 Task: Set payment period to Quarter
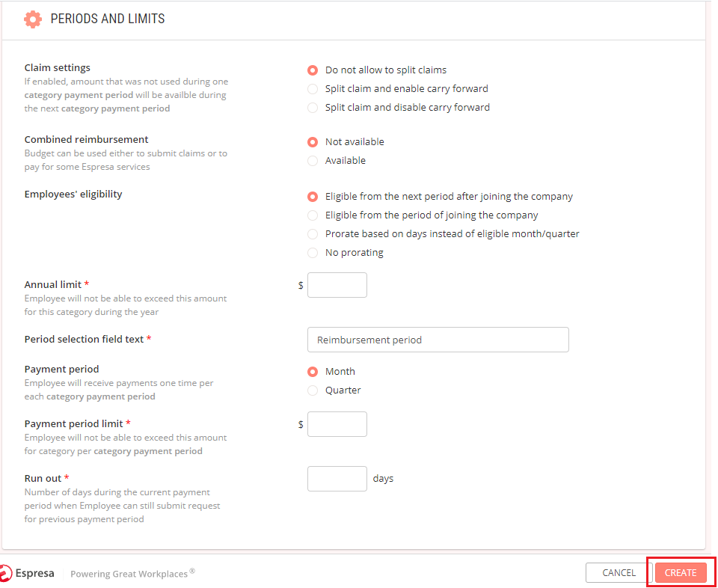point(313,391)
